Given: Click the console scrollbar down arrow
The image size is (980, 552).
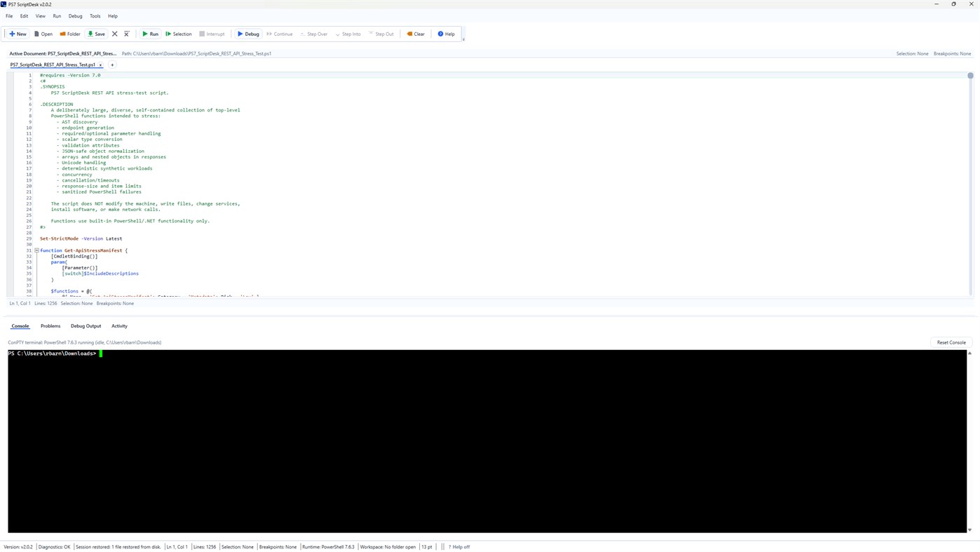Looking at the screenshot, I should coord(969,530).
